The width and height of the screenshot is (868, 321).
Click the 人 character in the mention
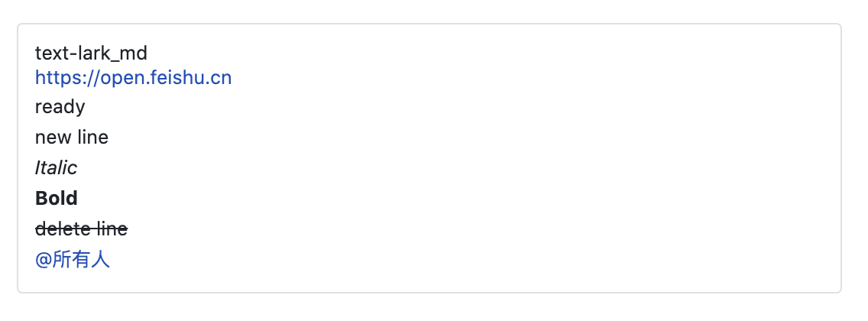pyautogui.click(x=101, y=259)
